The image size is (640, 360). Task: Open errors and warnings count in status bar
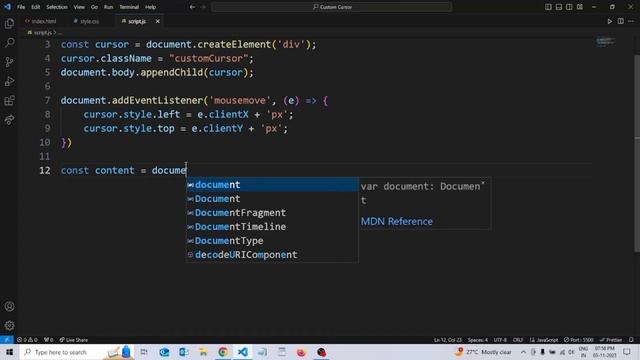pyautogui.click(x=27, y=340)
